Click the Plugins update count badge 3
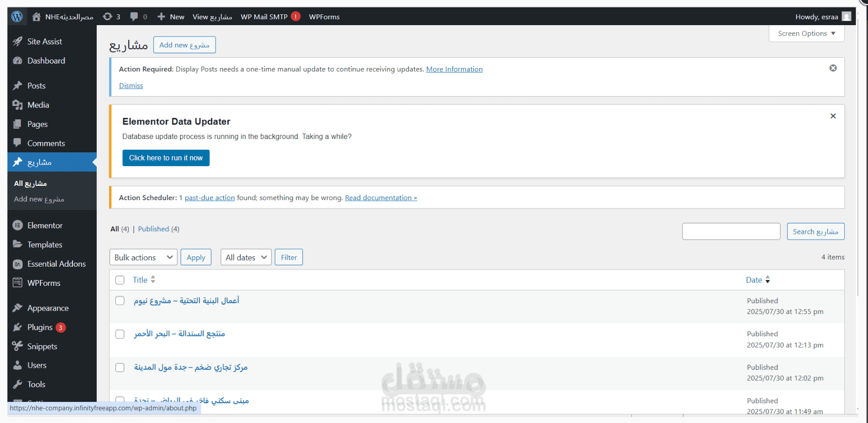The width and height of the screenshot is (868, 423). 61,327
